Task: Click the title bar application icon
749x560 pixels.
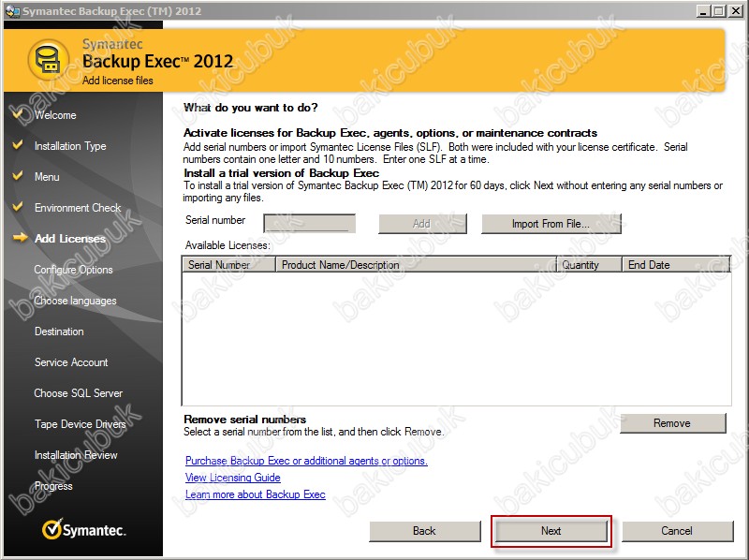Action: click(11, 10)
